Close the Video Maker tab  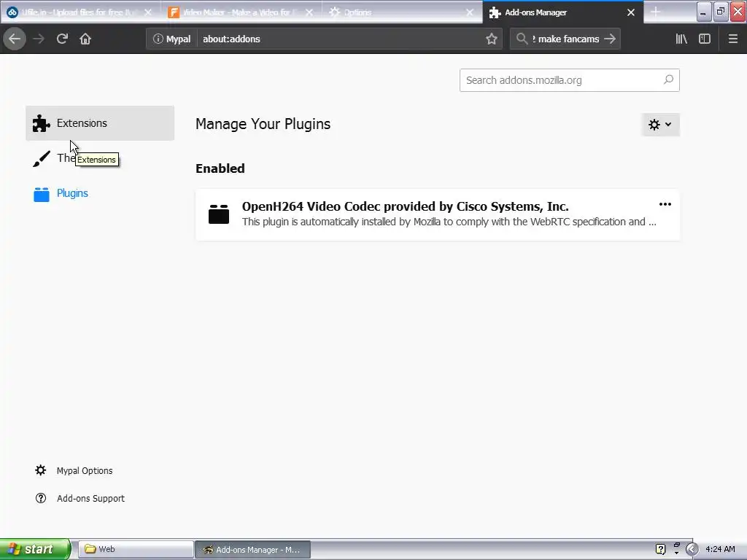[x=309, y=12]
